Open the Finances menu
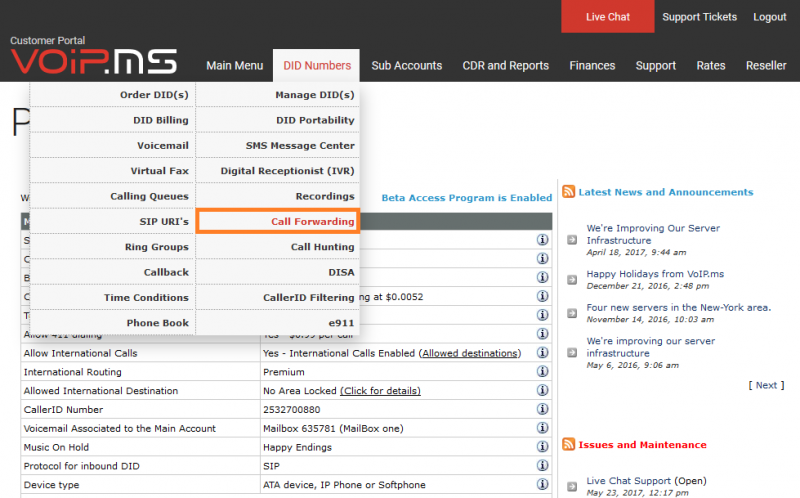This screenshot has height=498, width=800. click(592, 66)
